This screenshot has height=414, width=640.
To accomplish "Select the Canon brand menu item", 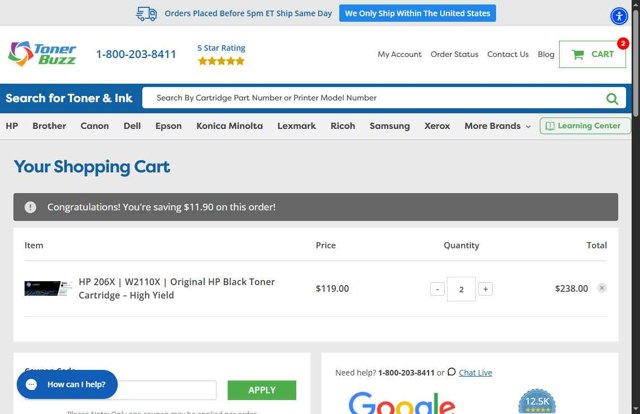I will [x=95, y=126].
